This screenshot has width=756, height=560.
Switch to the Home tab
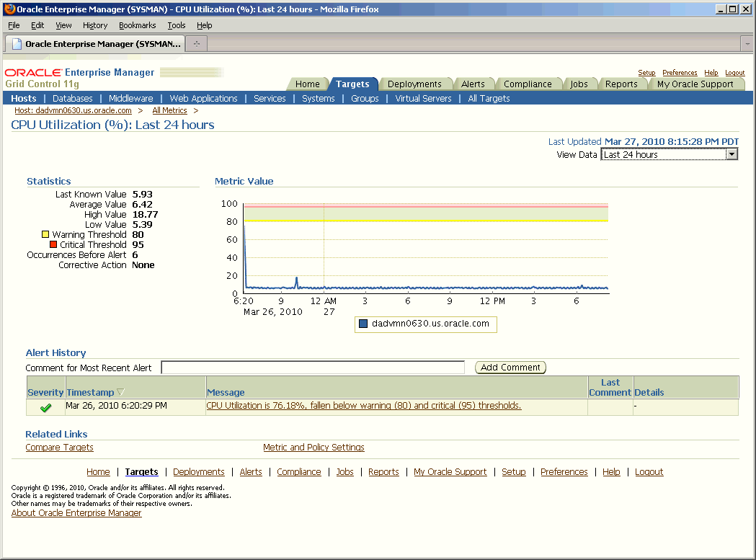[308, 84]
